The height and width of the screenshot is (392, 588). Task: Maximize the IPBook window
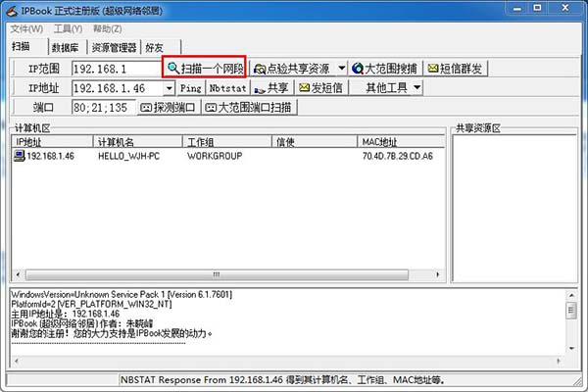[x=538, y=8]
